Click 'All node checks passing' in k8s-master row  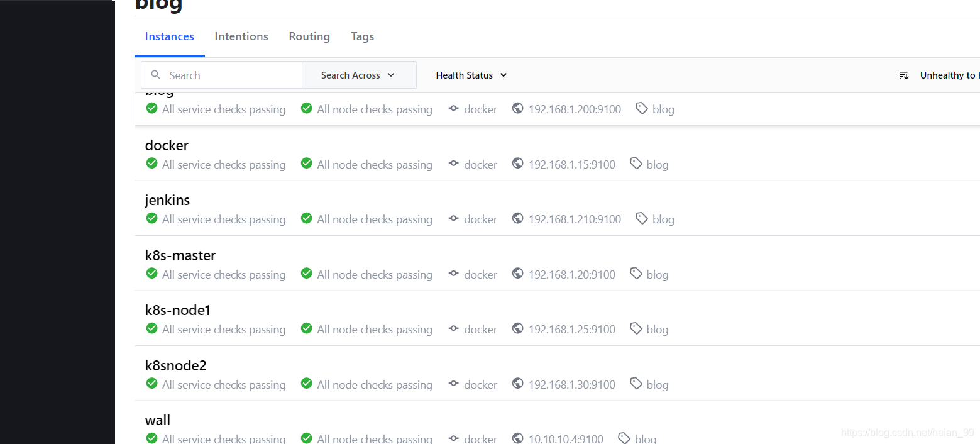click(375, 275)
